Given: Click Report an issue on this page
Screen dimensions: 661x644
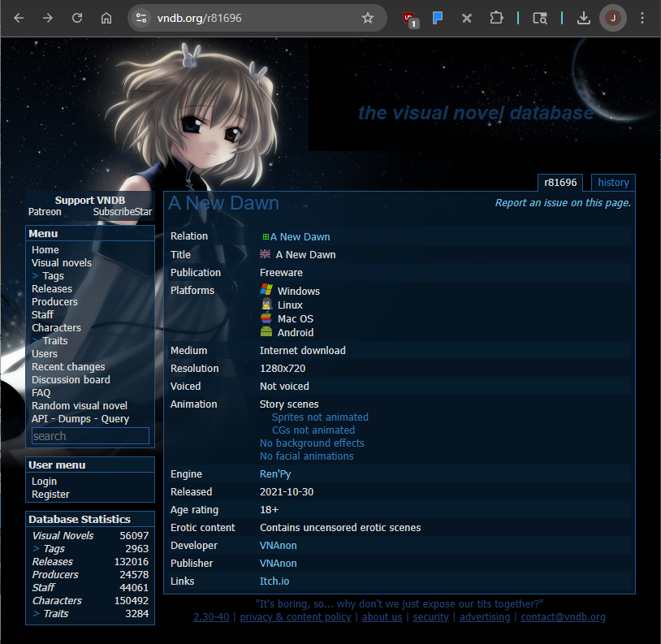Looking at the screenshot, I should point(563,203).
